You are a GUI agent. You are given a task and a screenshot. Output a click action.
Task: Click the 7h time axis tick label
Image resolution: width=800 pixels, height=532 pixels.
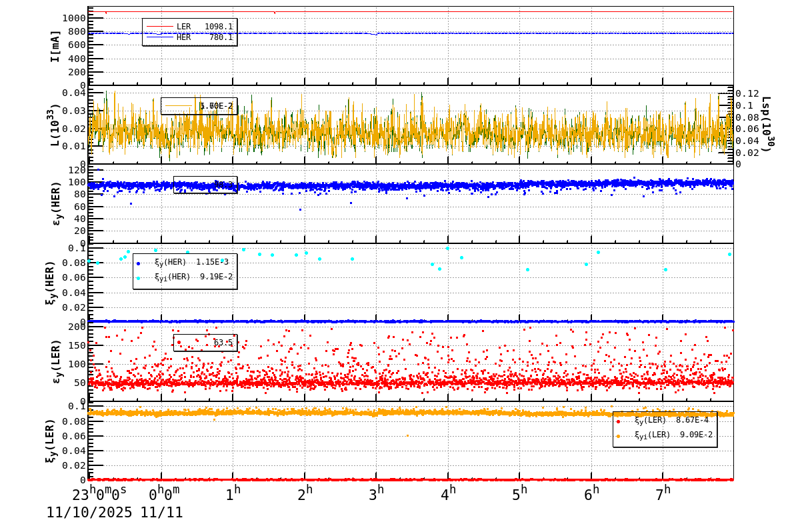click(x=663, y=494)
